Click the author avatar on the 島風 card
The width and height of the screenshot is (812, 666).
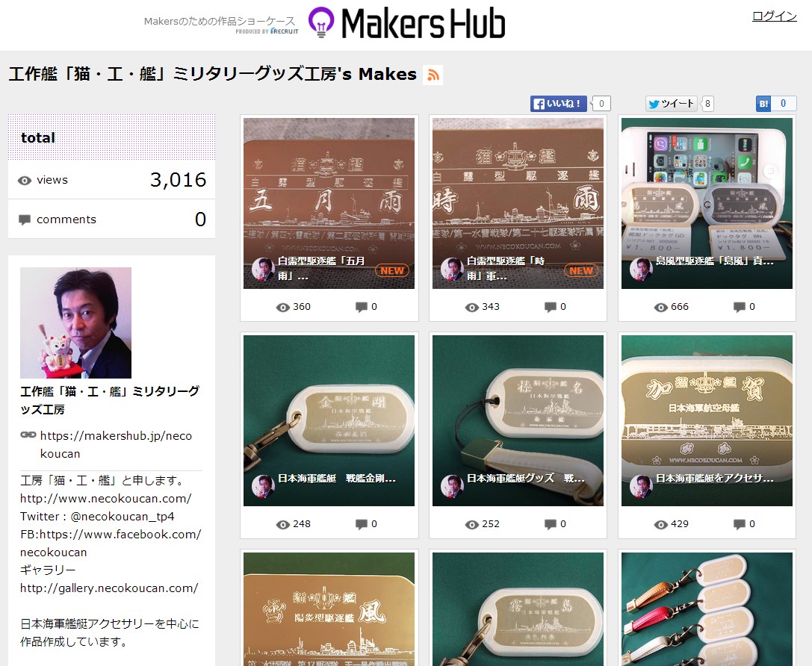point(641,269)
